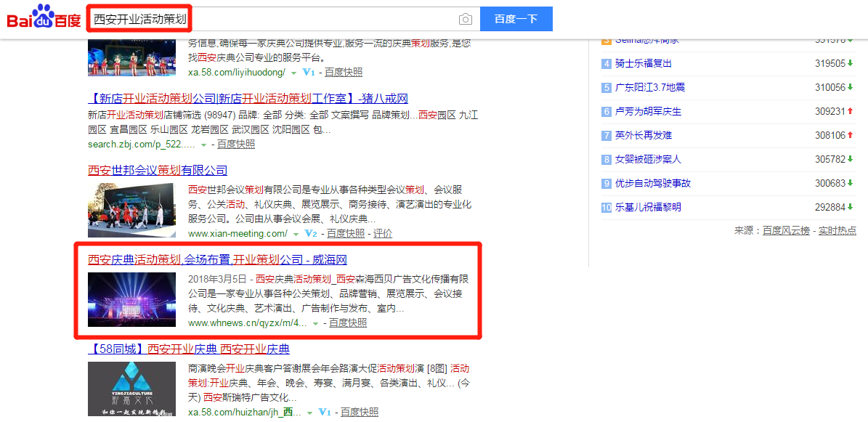Open the 【58同城】西安开业庆典 result title
Viewport: 868px width, 422px height.
189,349
